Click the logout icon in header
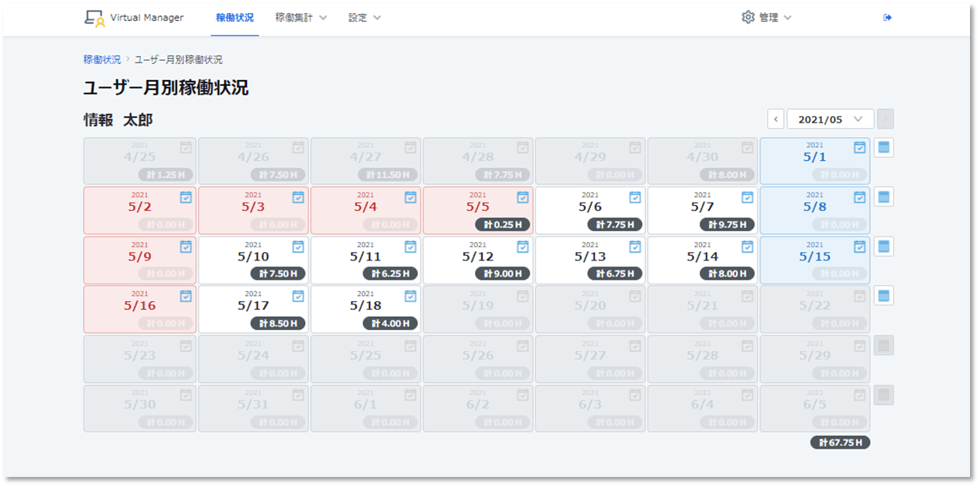 (887, 18)
